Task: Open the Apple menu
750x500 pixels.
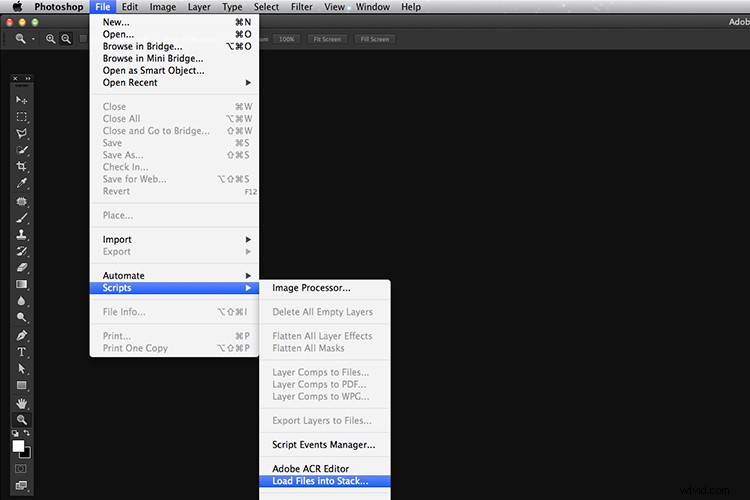Action: point(16,7)
